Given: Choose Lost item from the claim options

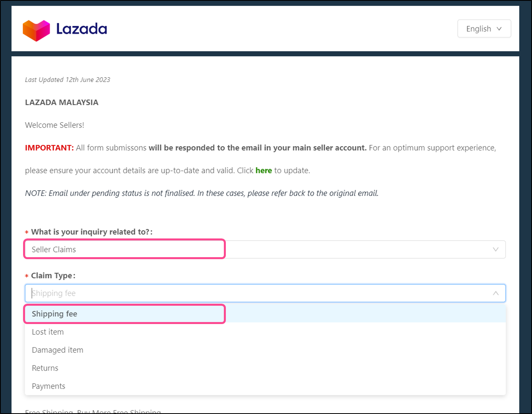Looking at the screenshot, I should click(x=48, y=332).
